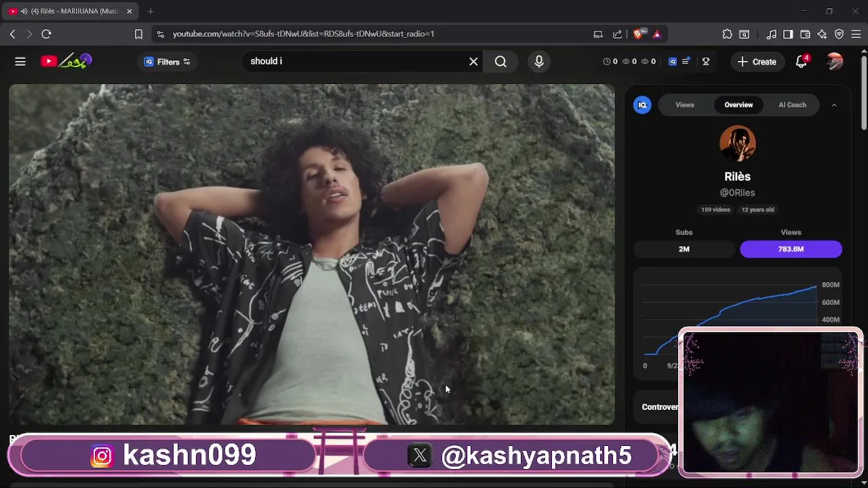Open the vidIQ trophy icon
The height and width of the screenshot is (488, 868).
(706, 62)
